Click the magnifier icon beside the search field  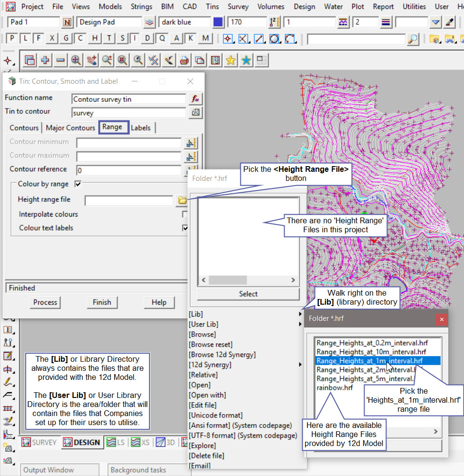click(413, 39)
